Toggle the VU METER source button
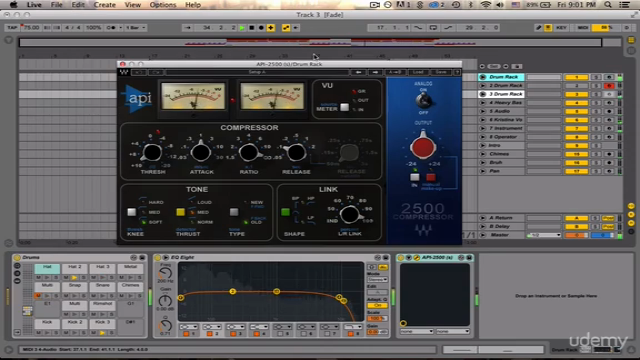Viewport: 640px width, 360px height. coord(345,107)
